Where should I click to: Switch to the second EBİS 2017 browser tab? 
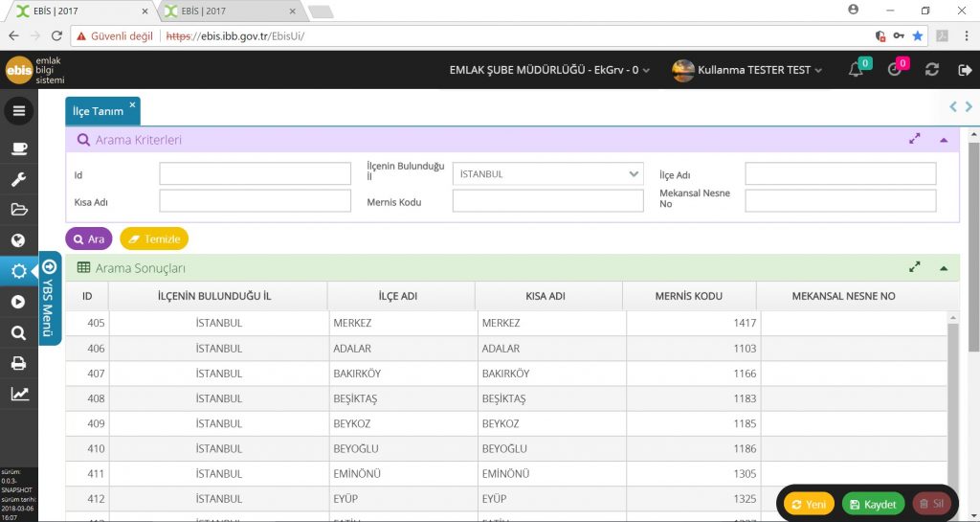(x=230, y=11)
